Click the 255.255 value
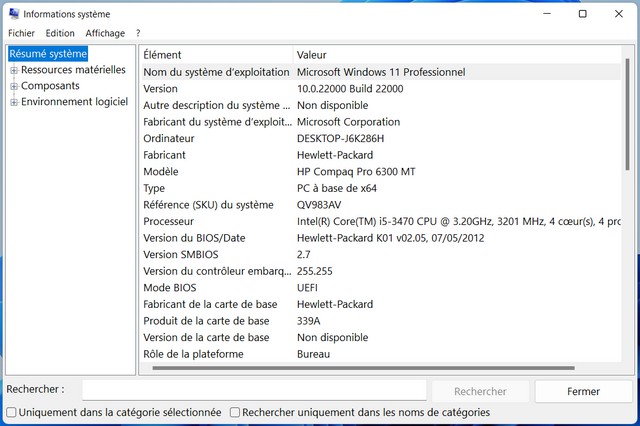 click(315, 271)
